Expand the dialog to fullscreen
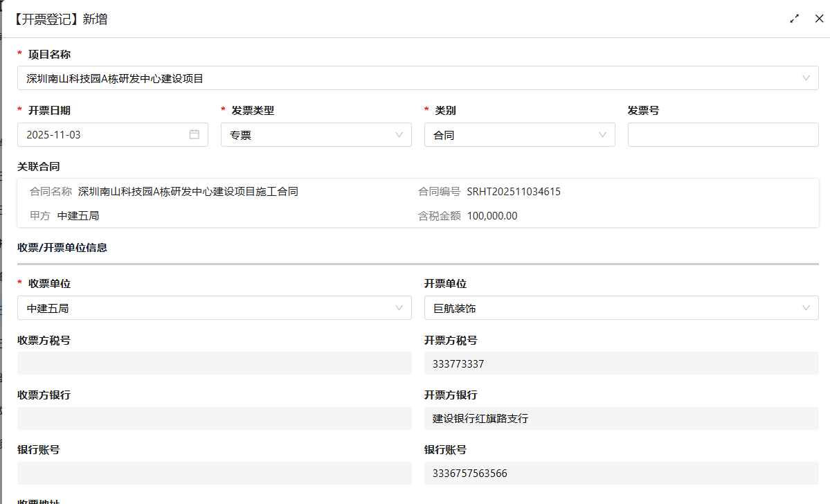 pos(795,19)
